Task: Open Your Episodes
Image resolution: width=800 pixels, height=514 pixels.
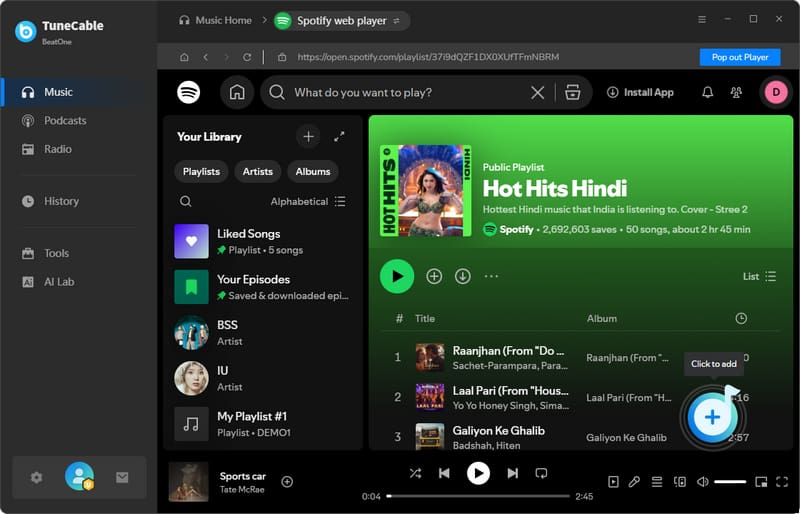Action: [263, 287]
